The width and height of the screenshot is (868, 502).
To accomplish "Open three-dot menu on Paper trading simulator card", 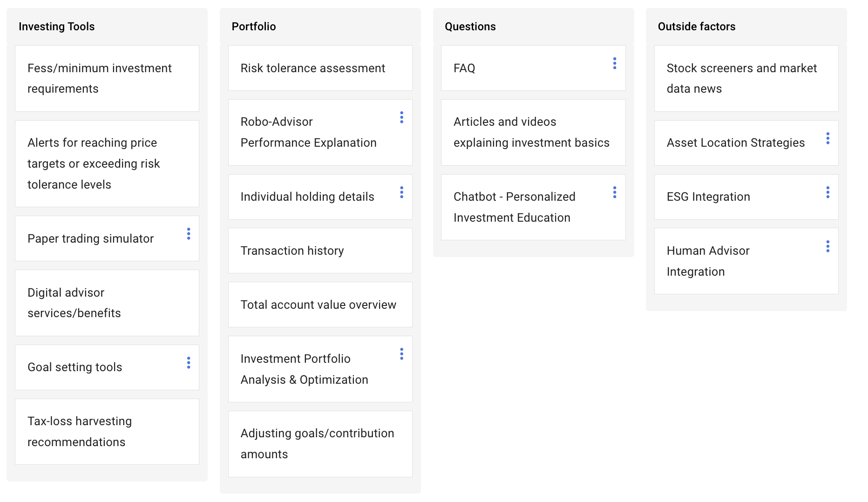I will tap(189, 234).
